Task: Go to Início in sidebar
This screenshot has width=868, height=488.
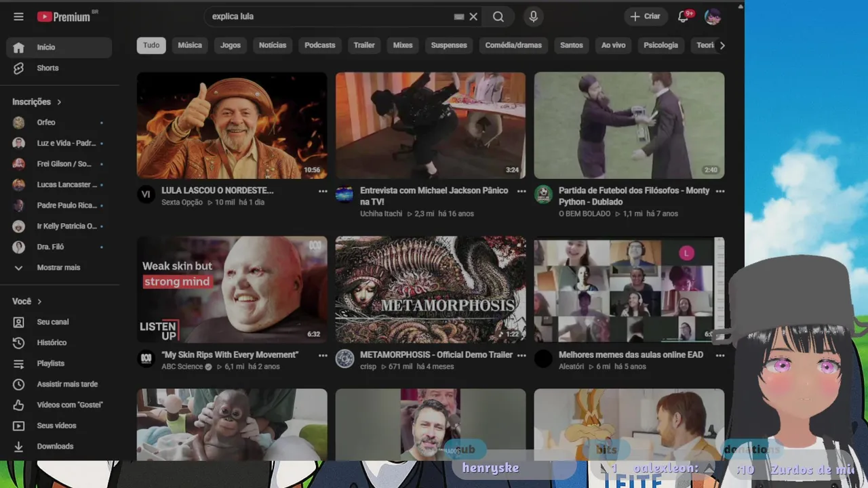Action: tap(59, 47)
